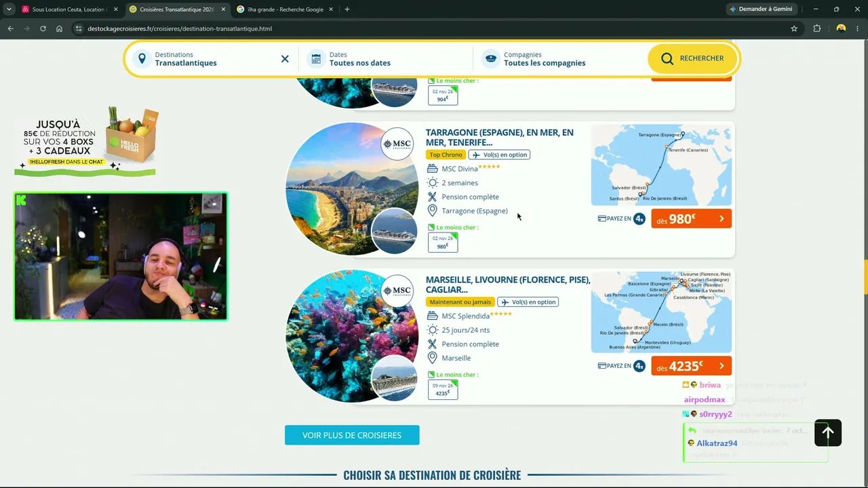868x488 pixels.
Task: Click the Demander à Gemini button
Action: (762, 9)
